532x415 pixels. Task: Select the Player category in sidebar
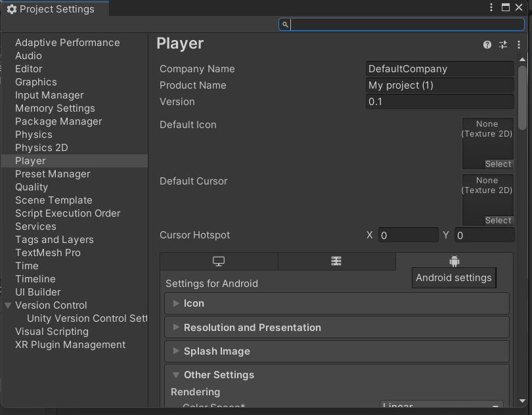[x=74, y=161]
